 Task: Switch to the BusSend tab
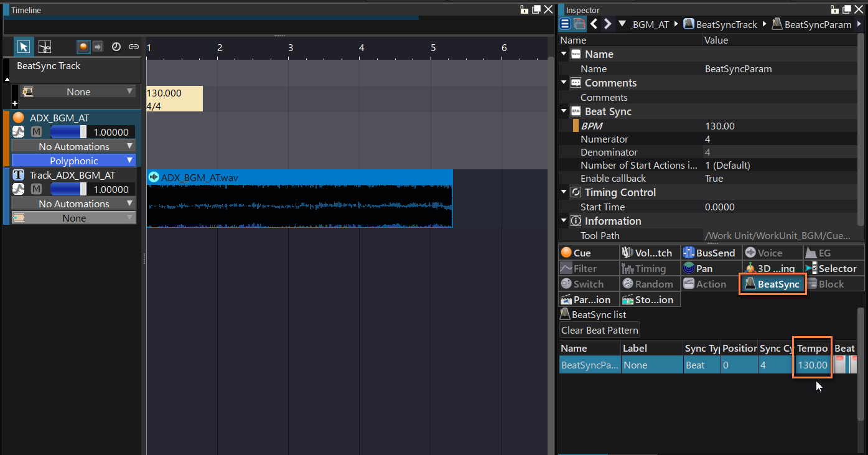[709, 253]
